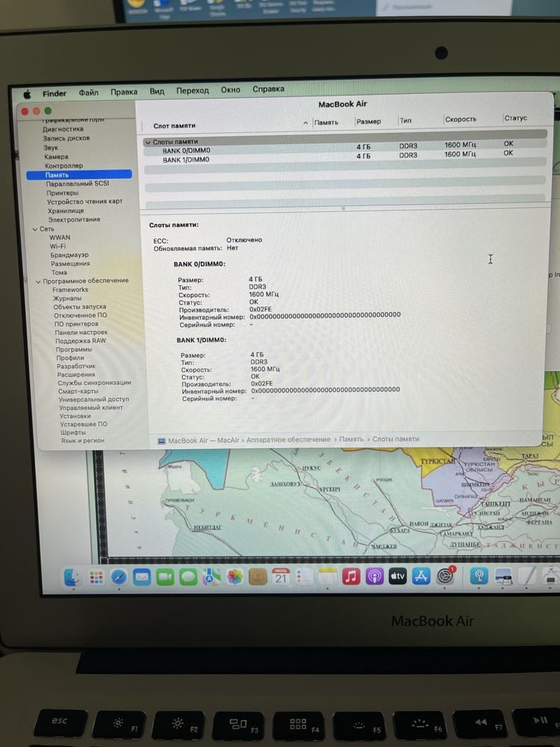
Task: Click the Статус column header
Action: click(x=515, y=118)
